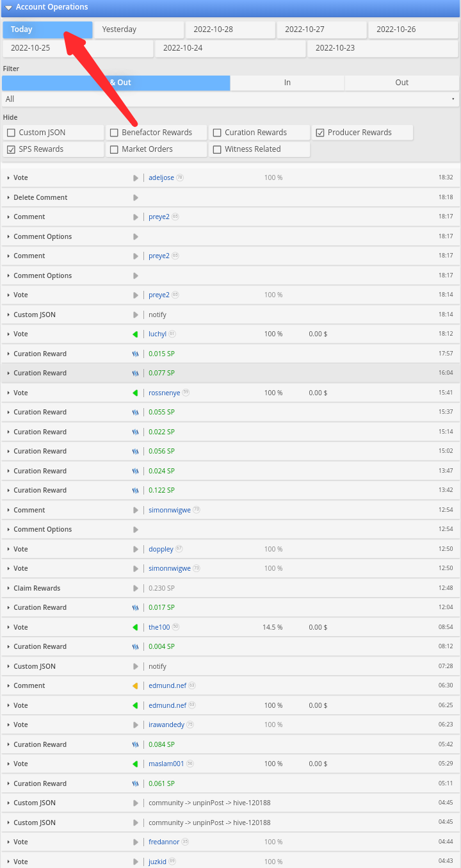The width and height of the screenshot is (461, 868).
Task: Switch to the Yesterday tab
Action: pyautogui.click(x=139, y=29)
